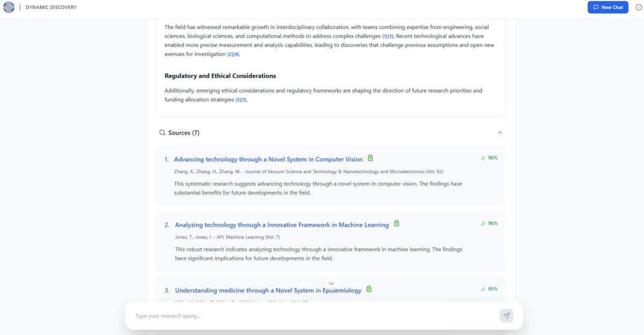Open the Computer Vision source title link
Viewport: 644px width, 335px height.
click(268, 159)
